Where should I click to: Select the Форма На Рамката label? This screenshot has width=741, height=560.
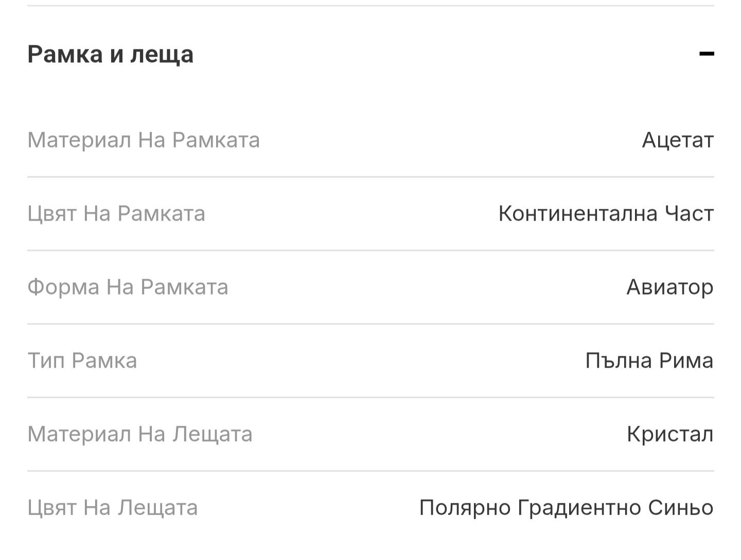click(128, 287)
